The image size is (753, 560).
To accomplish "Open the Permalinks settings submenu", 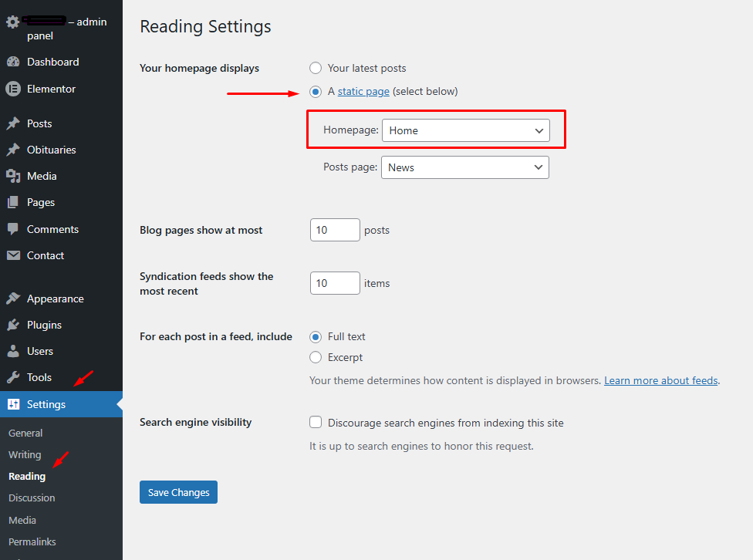I will (32, 541).
